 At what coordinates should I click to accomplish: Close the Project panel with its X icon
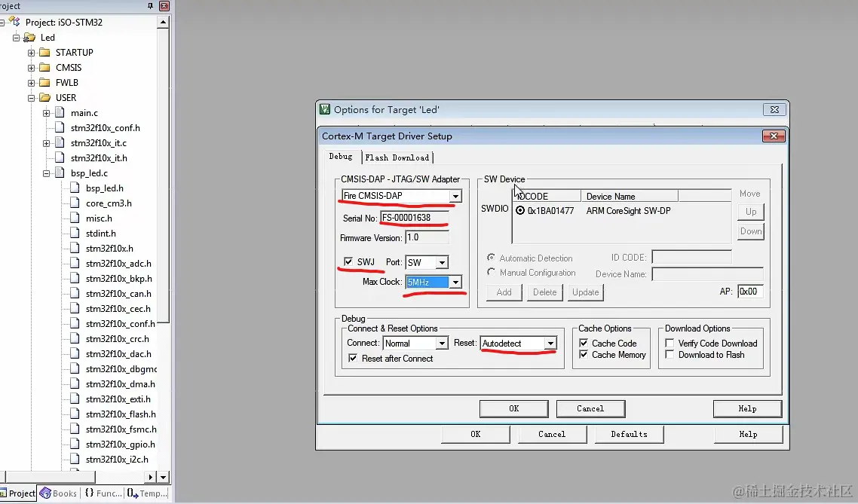click(x=164, y=5)
